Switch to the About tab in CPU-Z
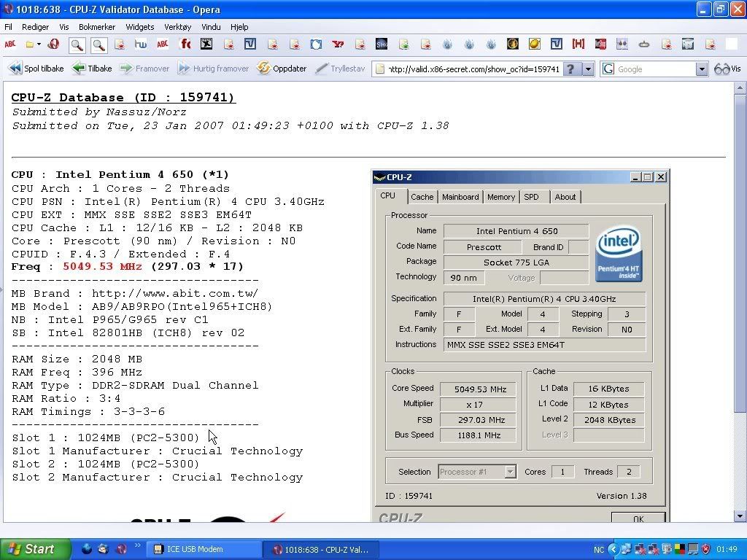The width and height of the screenshot is (747, 560). coord(565,197)
